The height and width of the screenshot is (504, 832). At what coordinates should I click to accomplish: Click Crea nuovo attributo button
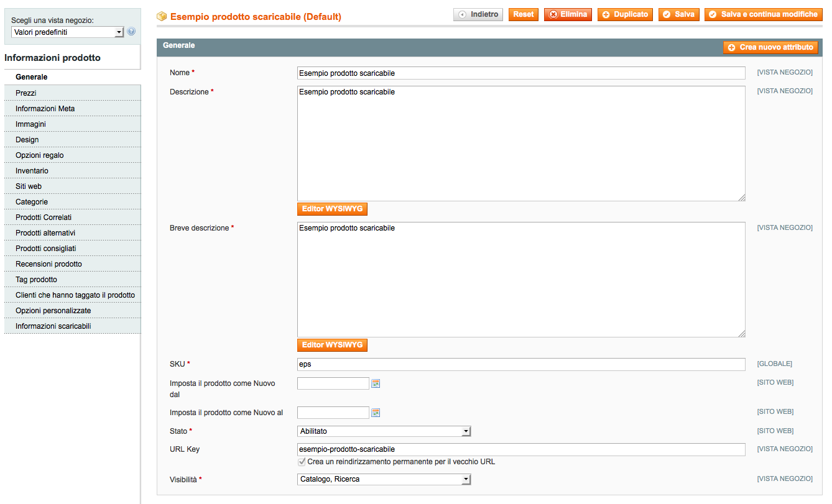(770, 47)
